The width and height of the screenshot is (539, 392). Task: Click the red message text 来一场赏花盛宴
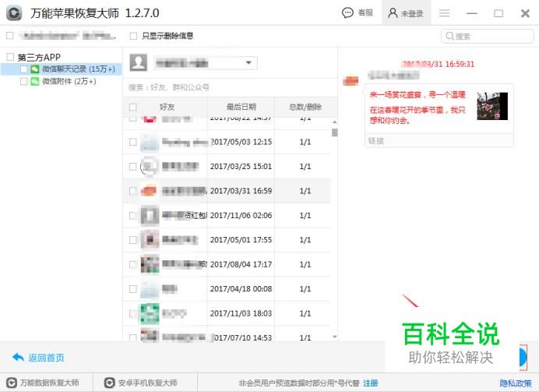(417, 94)
